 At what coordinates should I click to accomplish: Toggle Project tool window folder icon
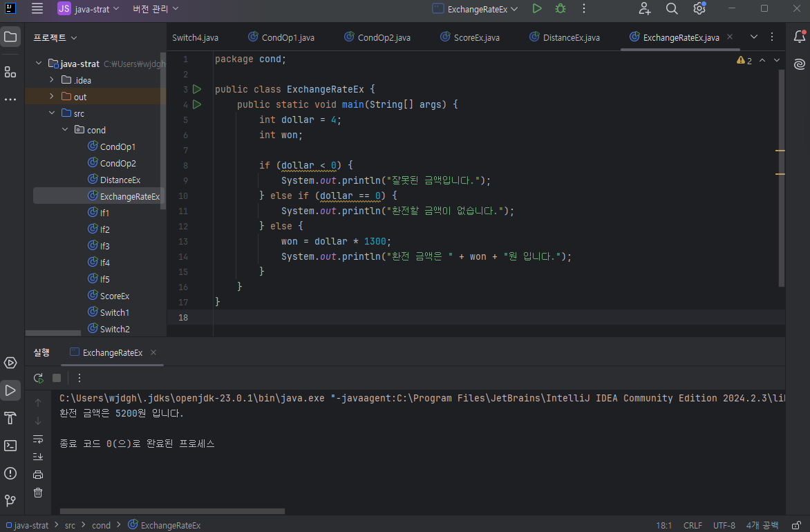10,37
